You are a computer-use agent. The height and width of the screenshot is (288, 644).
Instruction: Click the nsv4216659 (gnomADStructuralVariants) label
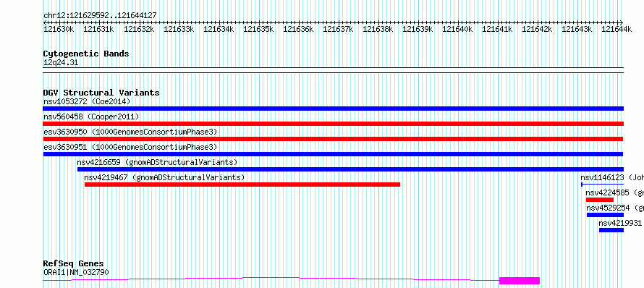click(157, 162)
